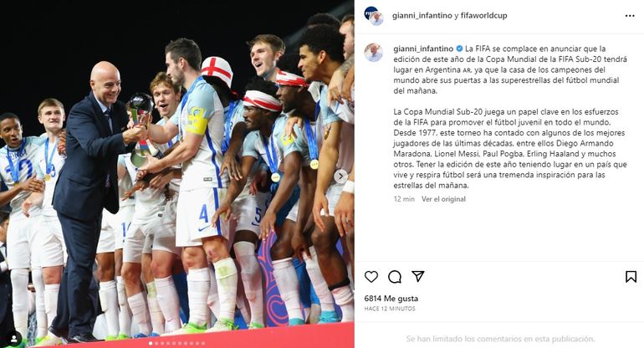This screenshot has width=644, height=348.
Task: Like the post with the heart icon
Action: click(371, 277)
